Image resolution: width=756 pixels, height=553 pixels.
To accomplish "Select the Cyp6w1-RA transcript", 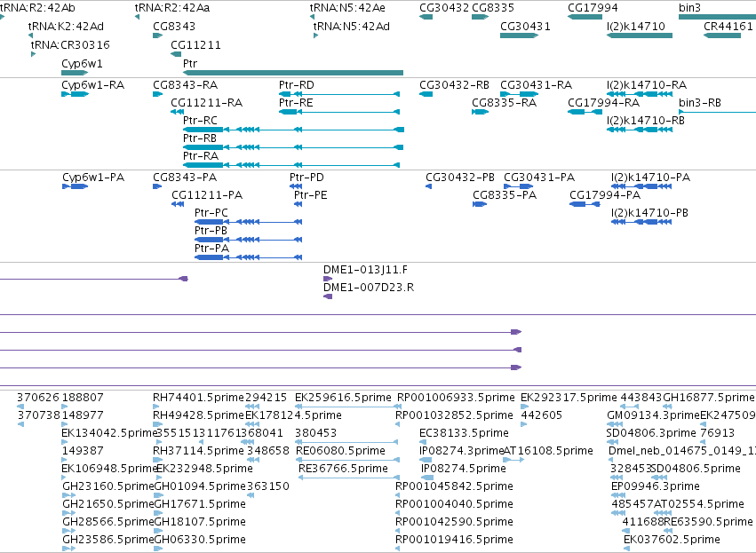I will coord(76,94).
